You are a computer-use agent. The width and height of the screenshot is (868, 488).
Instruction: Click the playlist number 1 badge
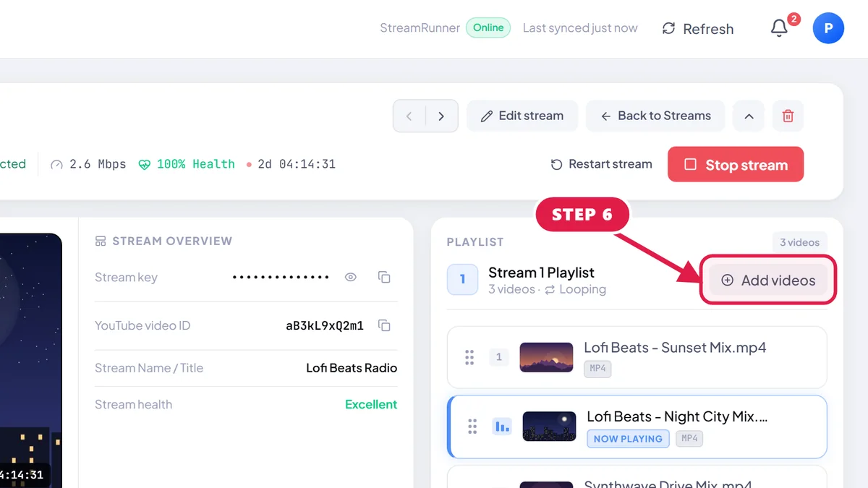[463, 280]
